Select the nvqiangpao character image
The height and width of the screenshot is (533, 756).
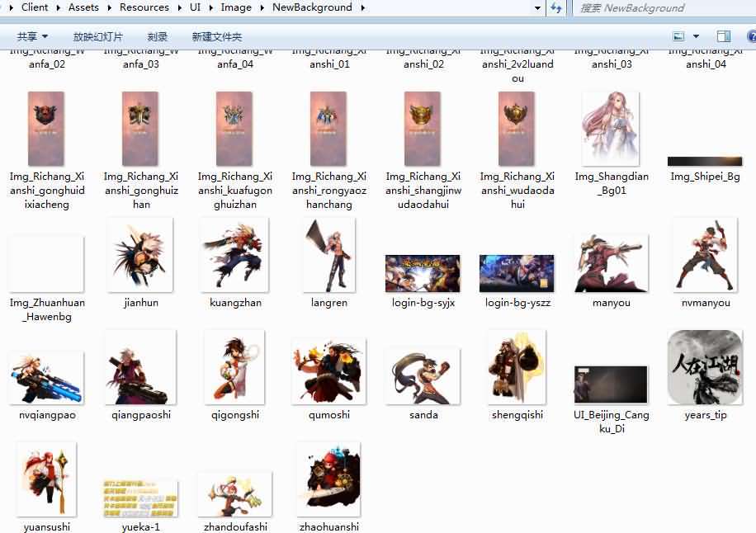[x=46, y=377]
